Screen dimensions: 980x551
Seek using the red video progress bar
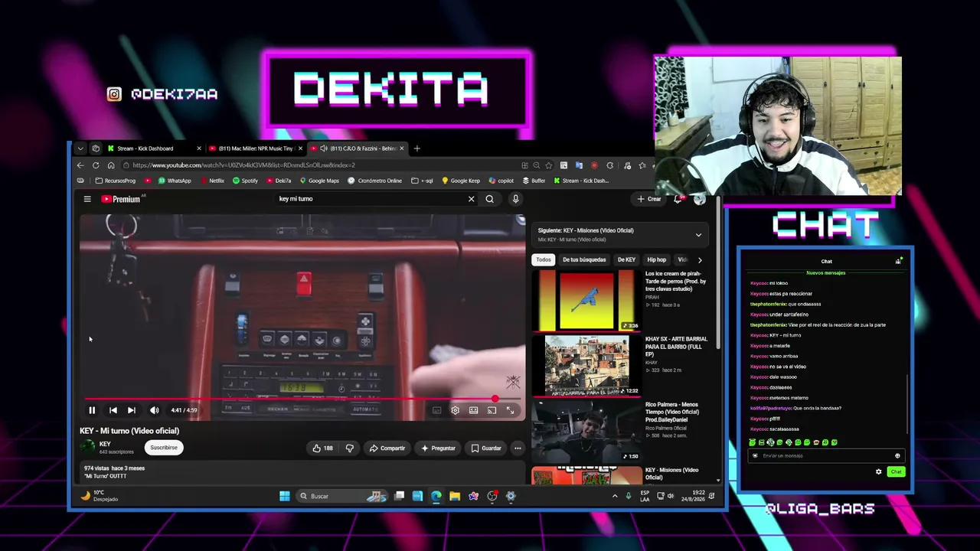coord(302,399)
